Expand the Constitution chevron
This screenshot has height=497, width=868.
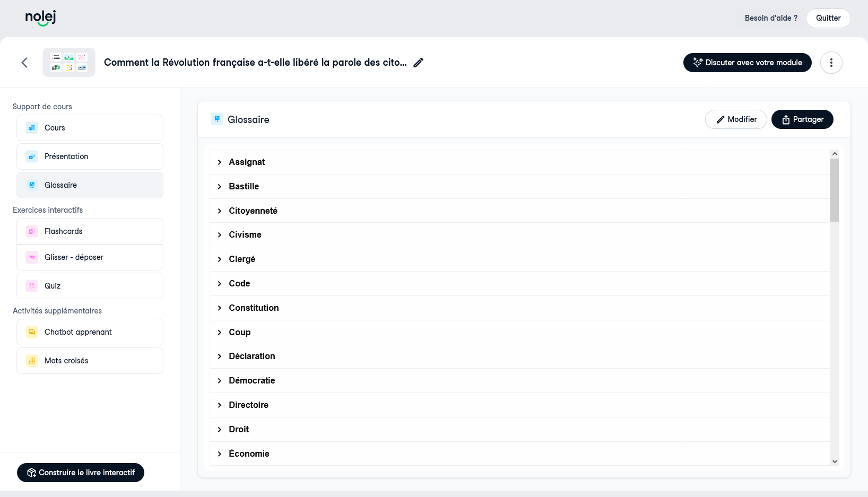tap(220, 308)
